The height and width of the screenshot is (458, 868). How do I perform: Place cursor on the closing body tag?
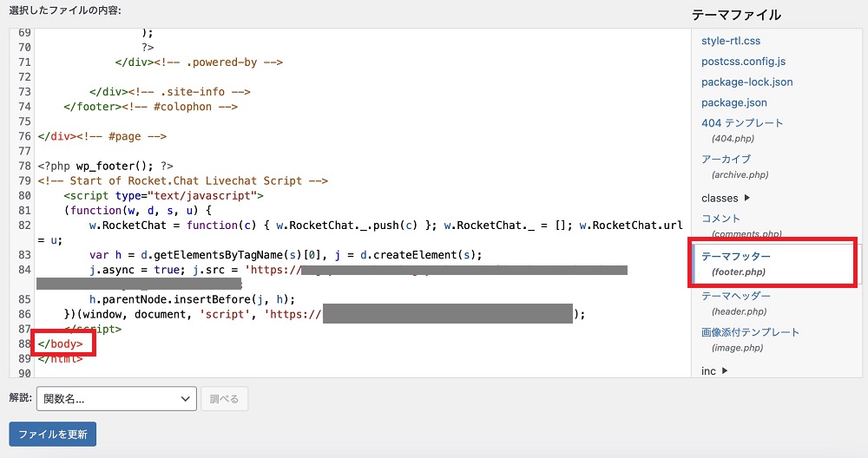(x=61, y=344)
